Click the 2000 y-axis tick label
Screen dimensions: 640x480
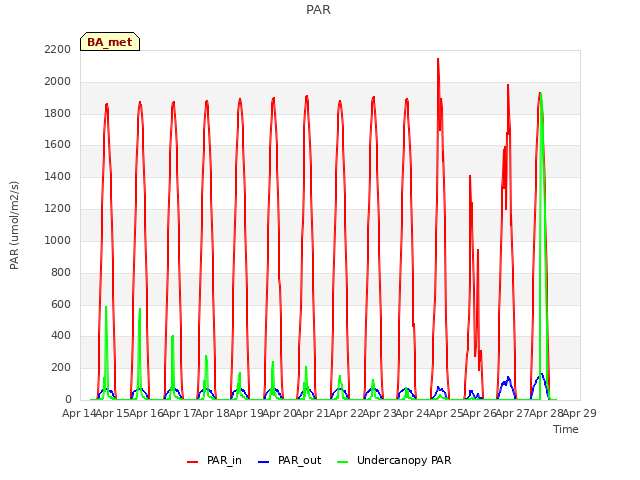pos(58,82)
